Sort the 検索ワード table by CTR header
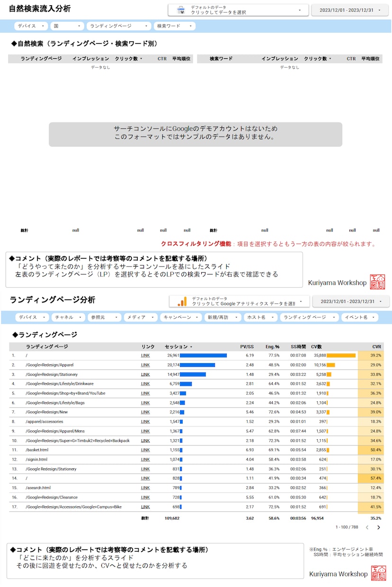The width and height of the screenshot is (392, 587). [351, 59]
